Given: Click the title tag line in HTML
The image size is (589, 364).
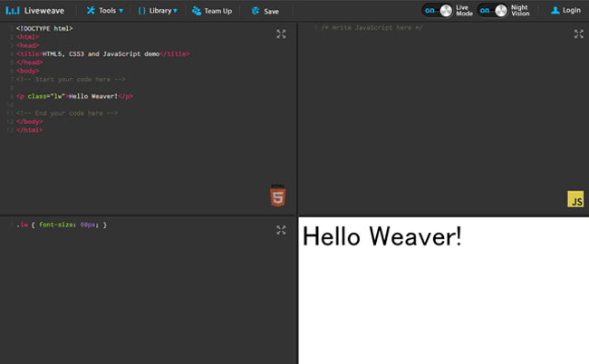Looking at the screenshot, I should [103, 54].
